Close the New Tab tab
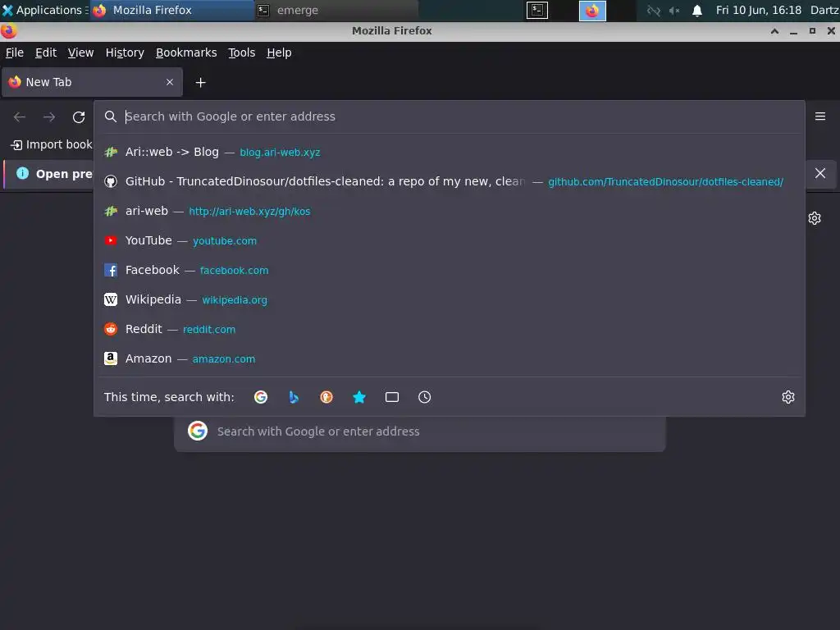 [x=170, y=82]
